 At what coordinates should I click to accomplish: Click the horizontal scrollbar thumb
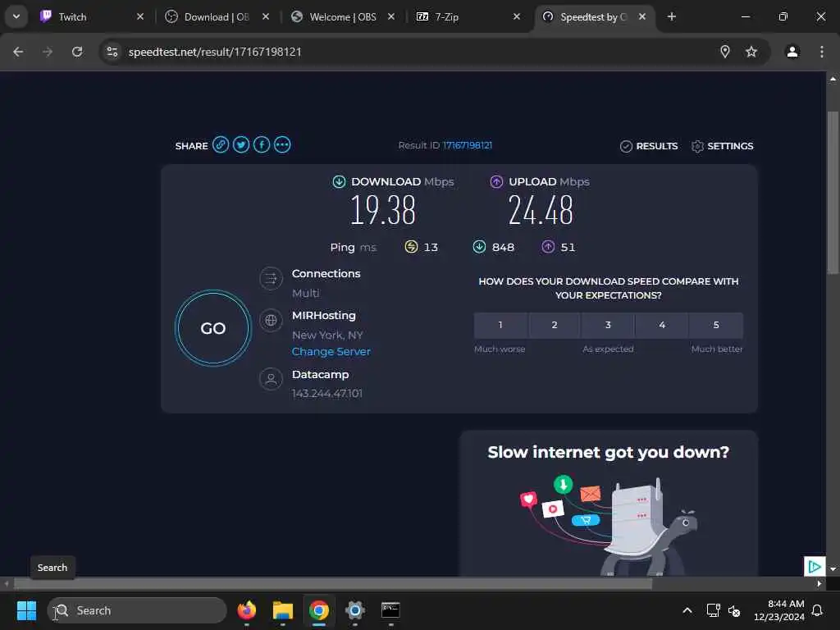[333, 583]
